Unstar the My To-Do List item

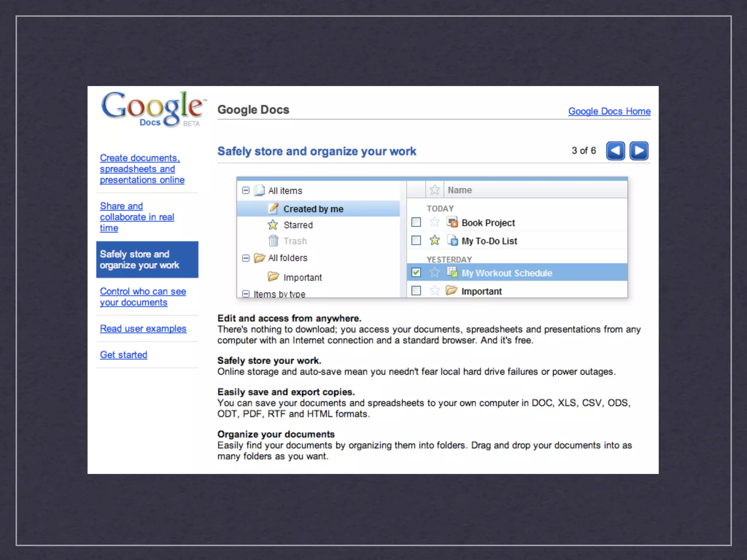434,240
